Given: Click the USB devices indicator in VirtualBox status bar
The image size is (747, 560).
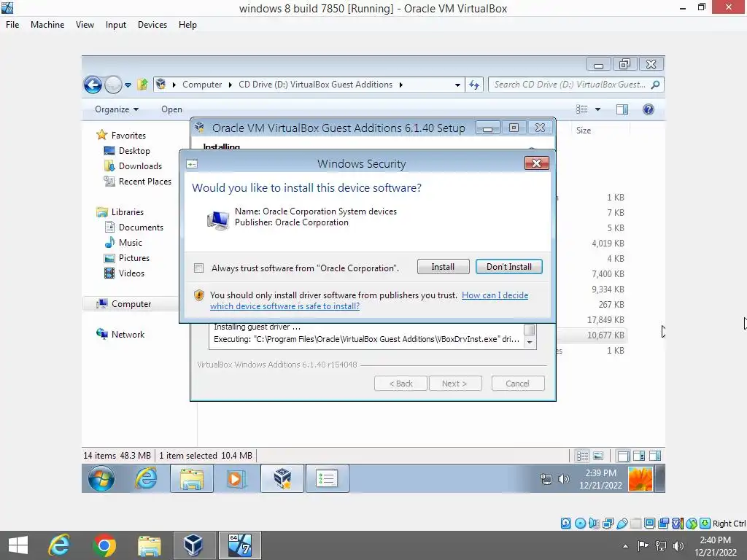Looking at the screenshot, I should click(x=622, y=524).
